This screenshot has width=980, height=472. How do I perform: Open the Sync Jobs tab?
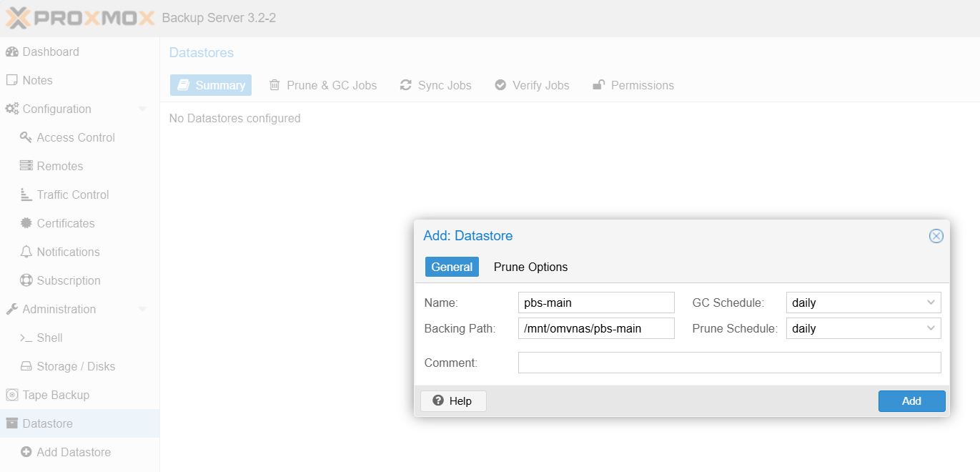[435, 85]
